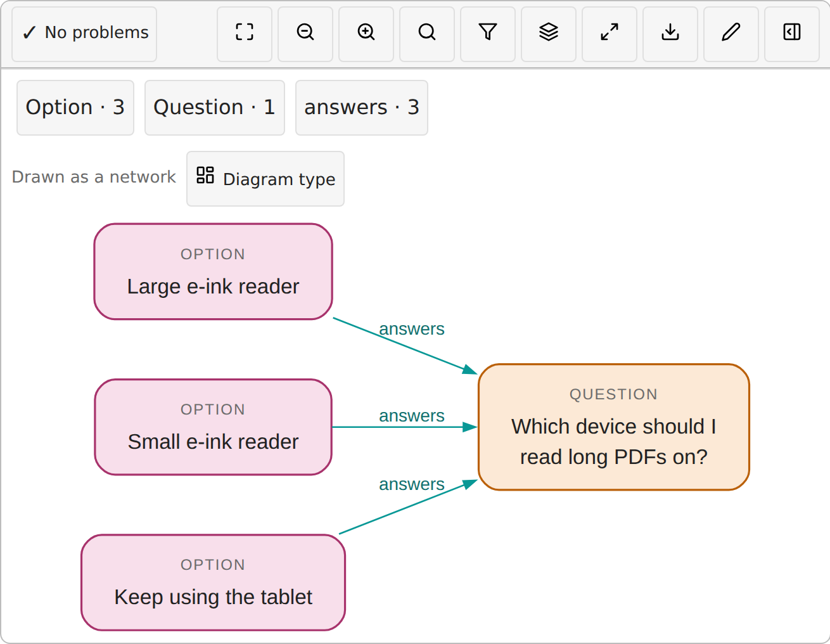Click answers label from Keep using the tablet
This screenshot has width=830, height=644.
pyautogui.click(x=412, y=484)
